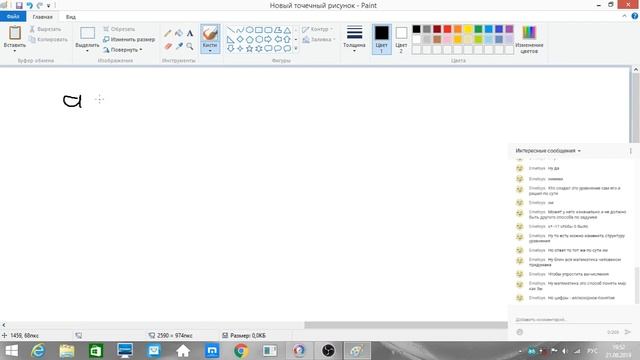The image size is (640, 360).
Task: Open the Rotate (Повернуть) dropdown
Action: 122,49
